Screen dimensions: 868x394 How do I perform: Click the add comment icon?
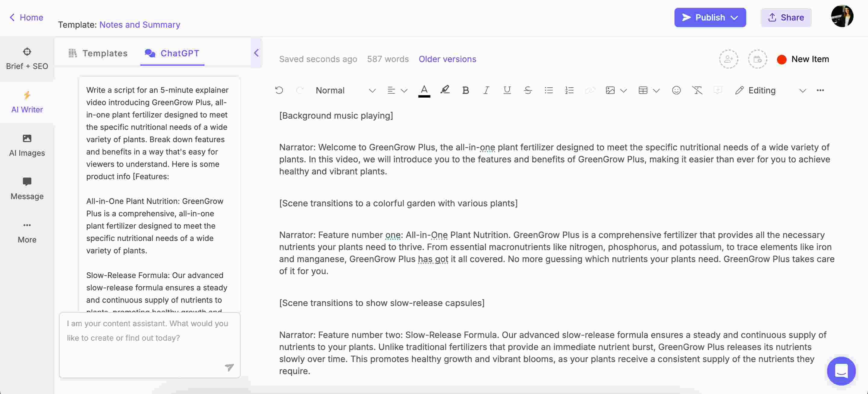coord(718,90)
